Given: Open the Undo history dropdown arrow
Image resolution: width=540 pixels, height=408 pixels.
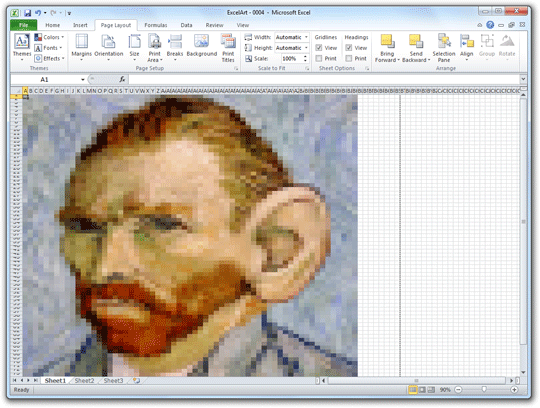Looking at the screenshot, I should (45, 13).
